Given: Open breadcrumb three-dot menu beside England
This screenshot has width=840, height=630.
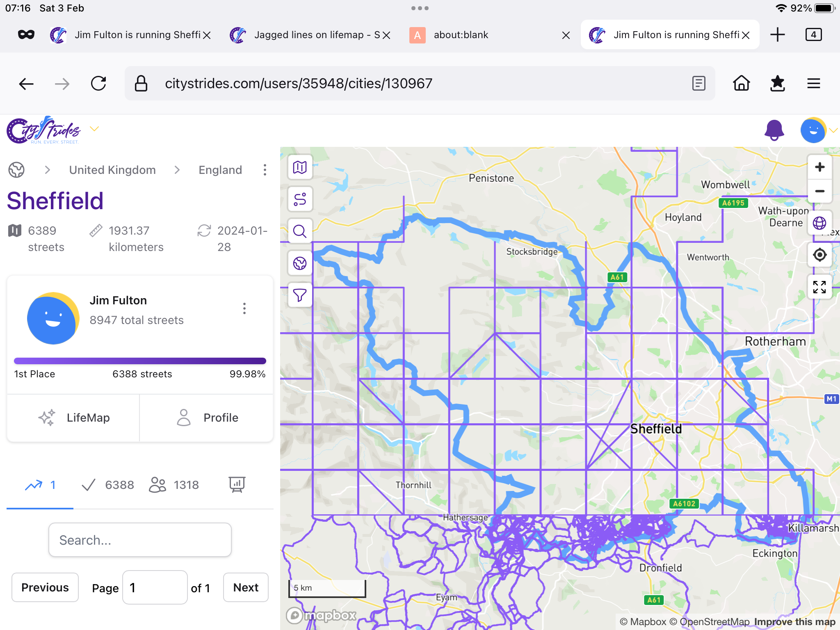Looking at the screenshot, I should click(x=265, y=170).
